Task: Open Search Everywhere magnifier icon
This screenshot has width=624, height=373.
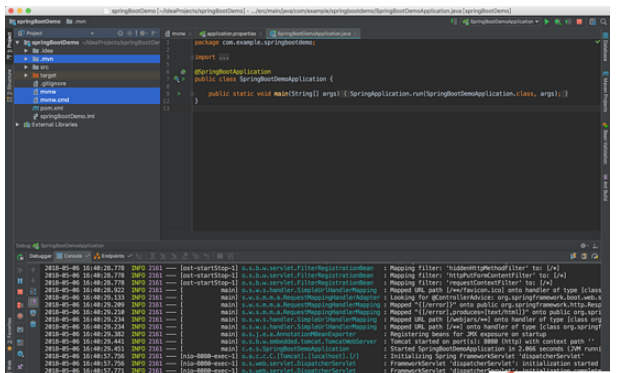Action: [604, 22]
